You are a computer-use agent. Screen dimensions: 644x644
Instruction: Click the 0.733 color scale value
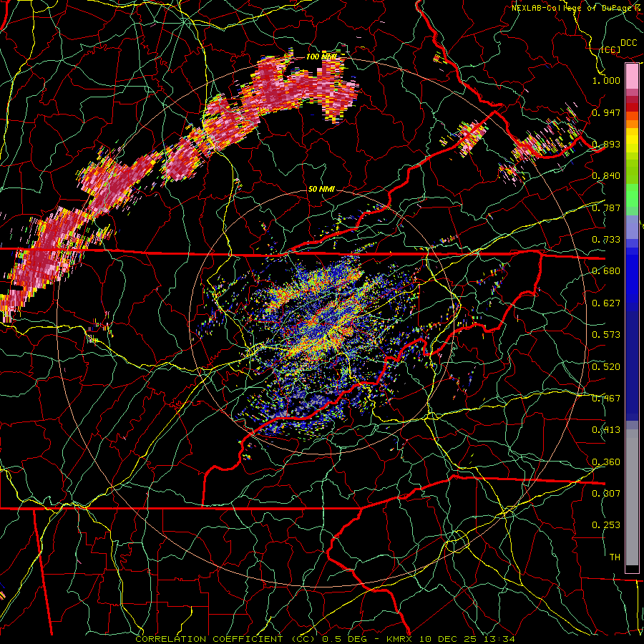click(x=606, y=240)
